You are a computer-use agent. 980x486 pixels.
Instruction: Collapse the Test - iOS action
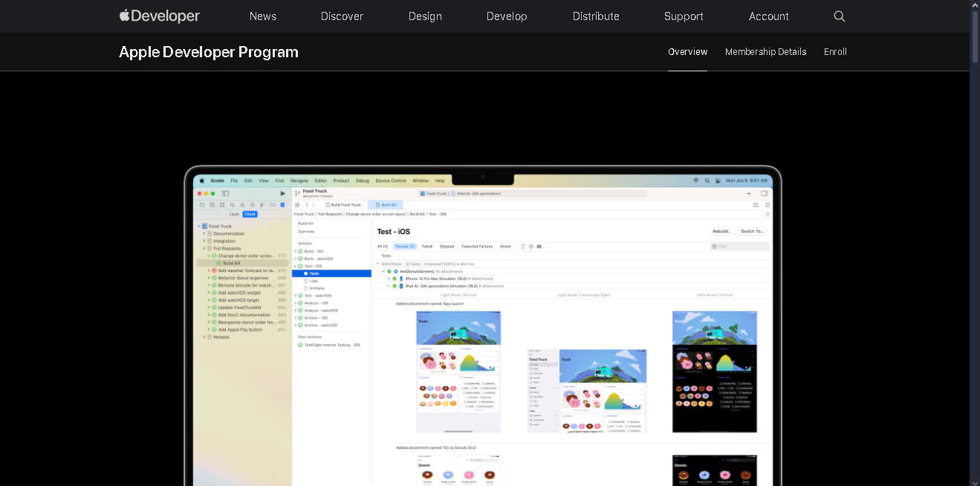click(295, 266)
